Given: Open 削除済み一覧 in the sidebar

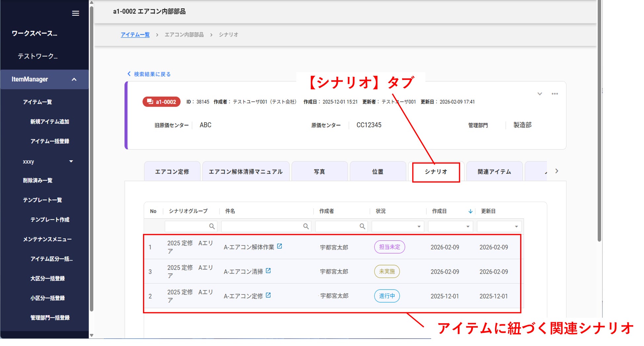Looking at the screenshot, I should (x=38, y=180).
